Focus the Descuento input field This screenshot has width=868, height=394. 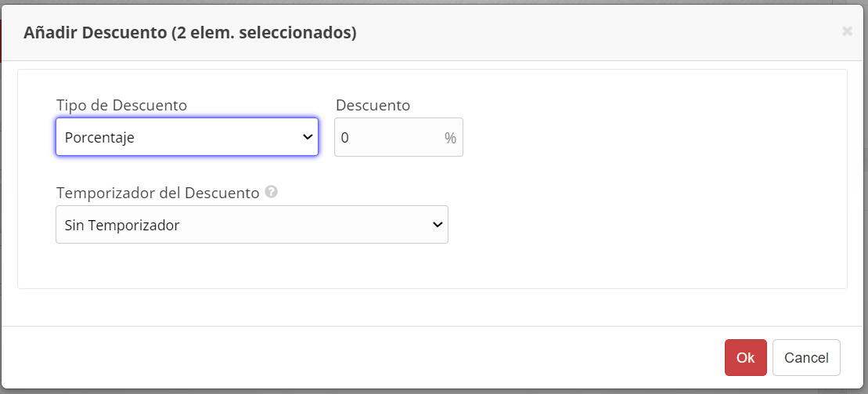[398, 137]
